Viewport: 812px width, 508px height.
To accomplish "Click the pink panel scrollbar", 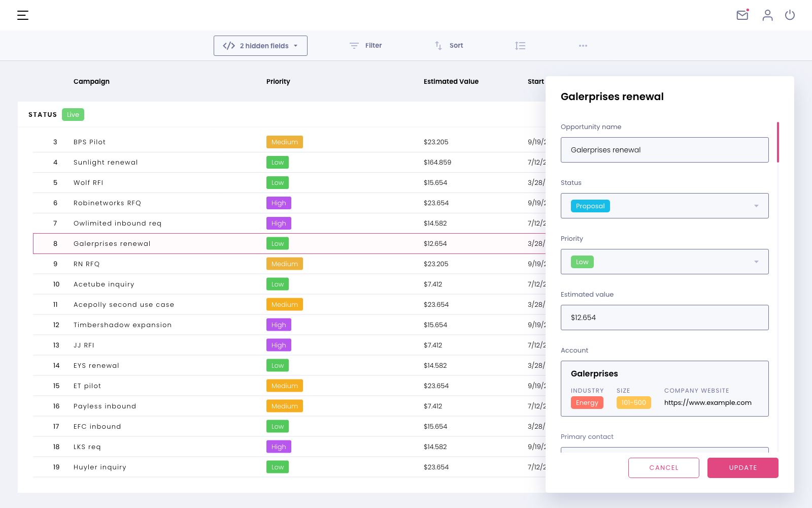I will pos(777,142).
